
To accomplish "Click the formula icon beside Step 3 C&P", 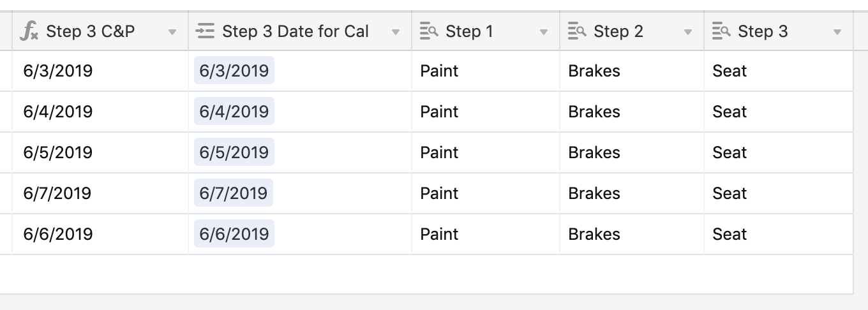I will 29,31.
